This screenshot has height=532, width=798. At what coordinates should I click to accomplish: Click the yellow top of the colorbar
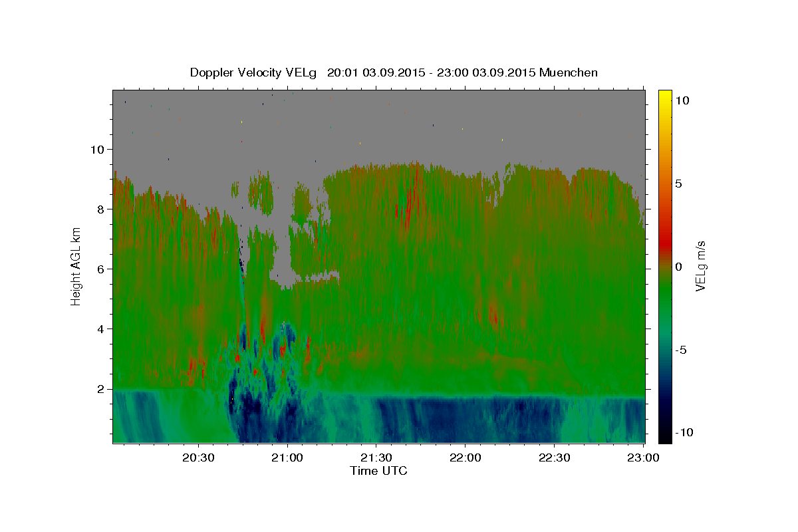pyautogui.click(x=665, y=95)
